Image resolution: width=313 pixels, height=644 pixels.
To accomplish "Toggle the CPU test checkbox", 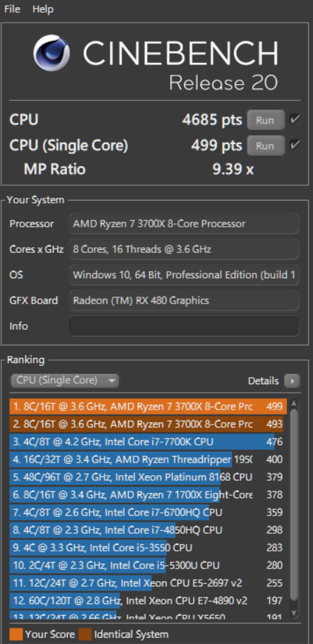I will click(295, 119).
